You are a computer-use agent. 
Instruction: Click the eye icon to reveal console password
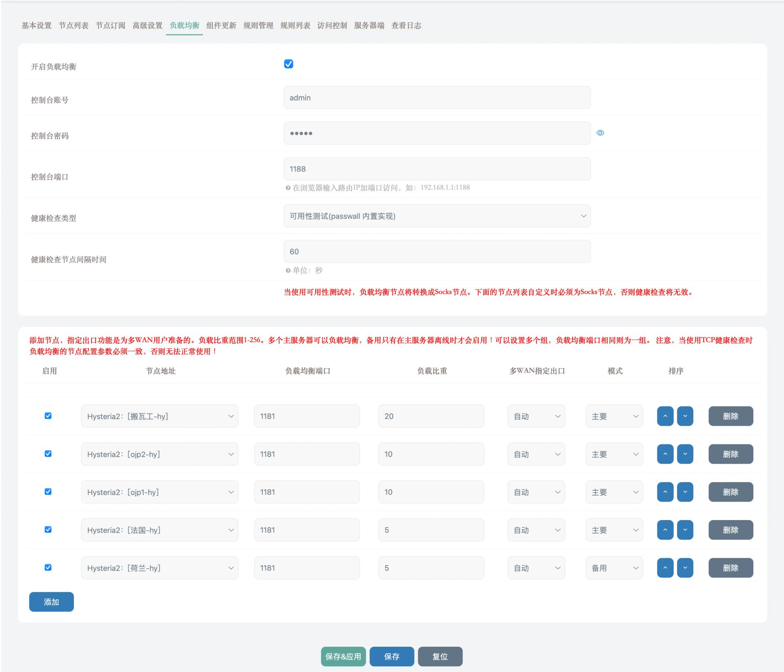[x=600, y=133]
